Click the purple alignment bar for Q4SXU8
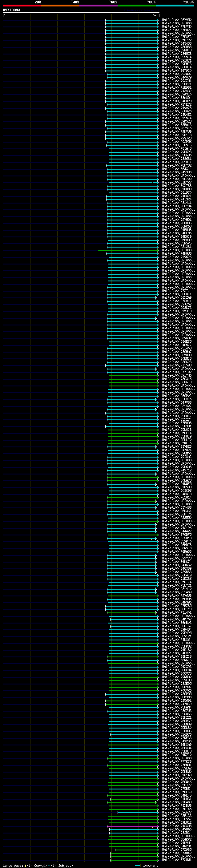The height and width of the screenshot is (868, 197). (133, 826)
